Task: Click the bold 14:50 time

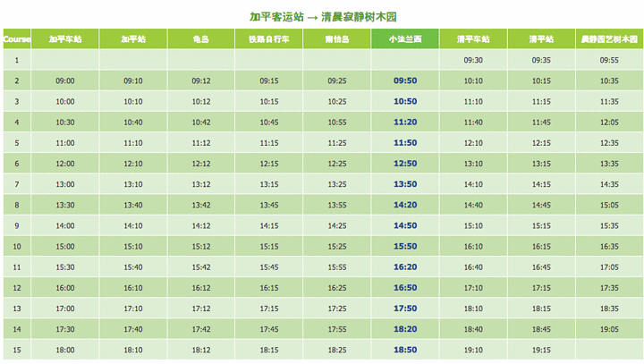Action: (405, 225)
